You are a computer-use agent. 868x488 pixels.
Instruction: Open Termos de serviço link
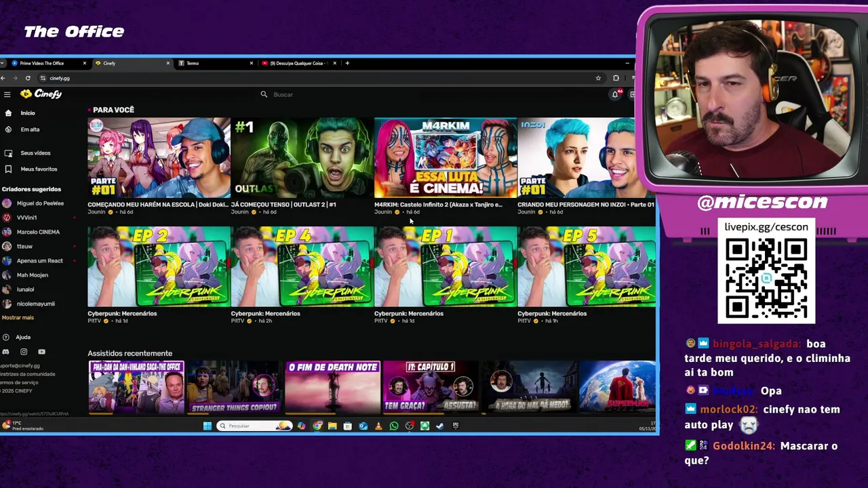(x=19, y=382)
